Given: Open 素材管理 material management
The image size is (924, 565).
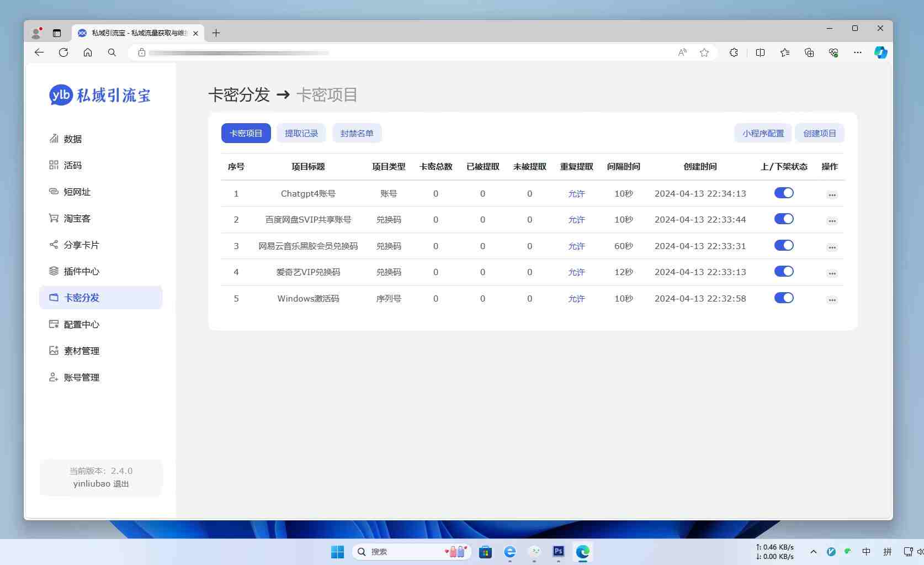Looking at the screenshot, I should [81, 351].
